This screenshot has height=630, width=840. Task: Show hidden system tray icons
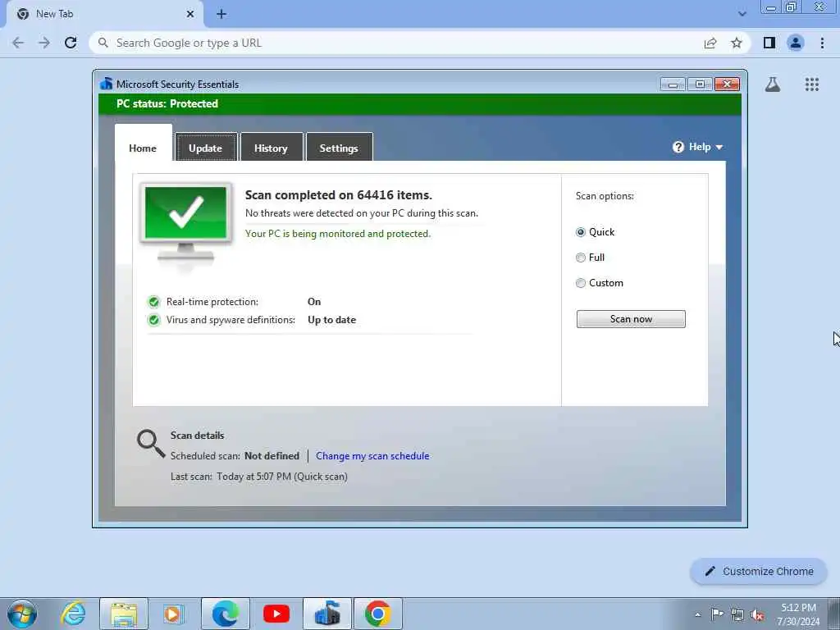pyautogui.click(x=697, y=615)
